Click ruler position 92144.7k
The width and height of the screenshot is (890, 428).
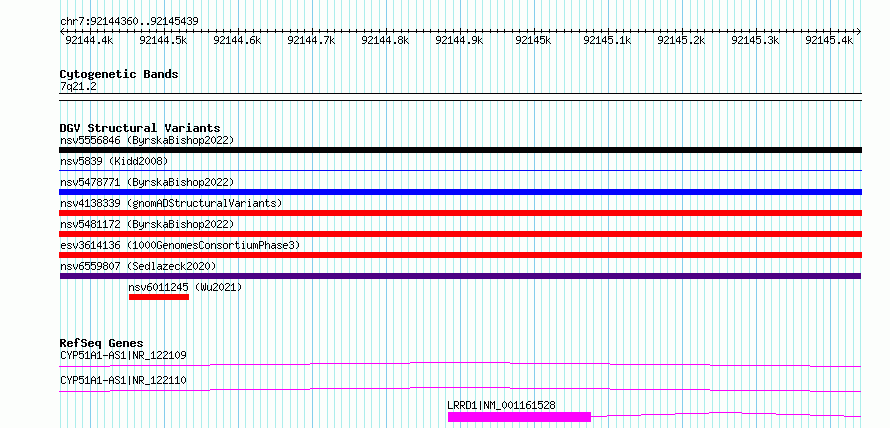coord(312,40)
